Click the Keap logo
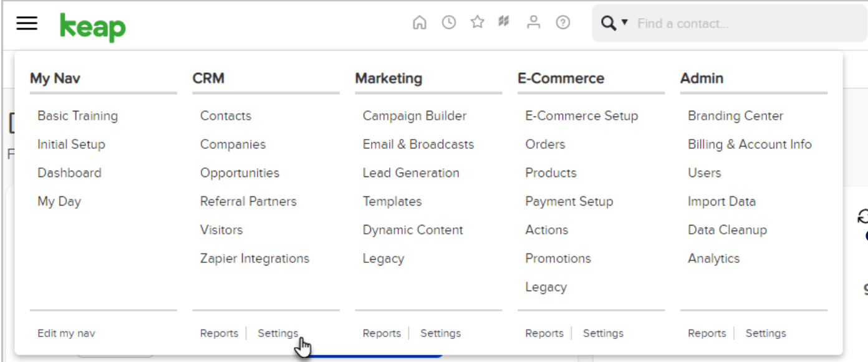The width and height of the screenshot is (868, 362). pyautogui.click(x=92, y=27)
